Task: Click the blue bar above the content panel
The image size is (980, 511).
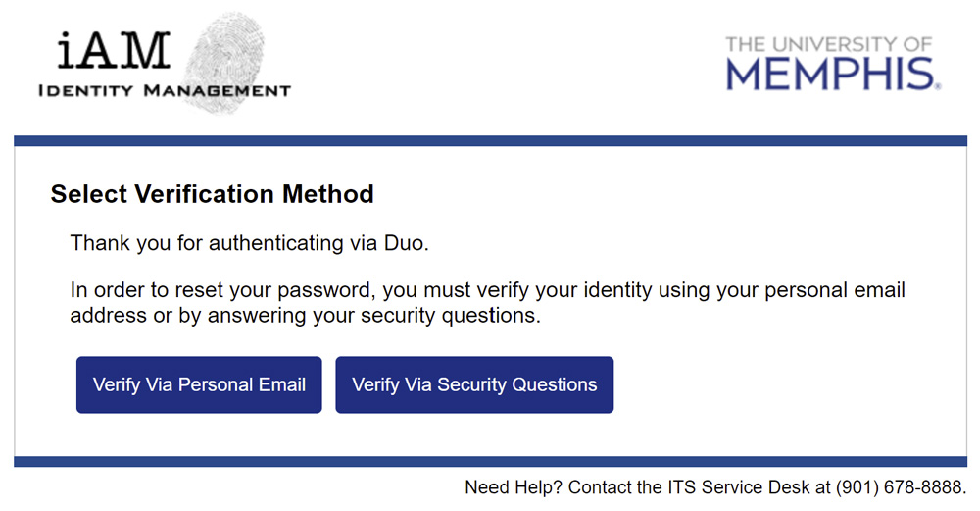Action: coord(490,141)
